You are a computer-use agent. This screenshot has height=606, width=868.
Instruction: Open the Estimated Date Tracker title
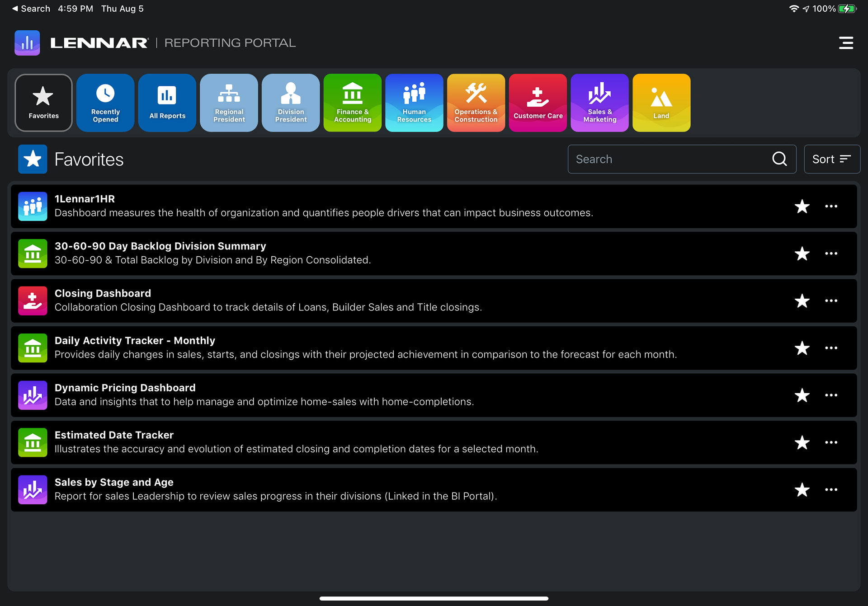tap(114, 435)
